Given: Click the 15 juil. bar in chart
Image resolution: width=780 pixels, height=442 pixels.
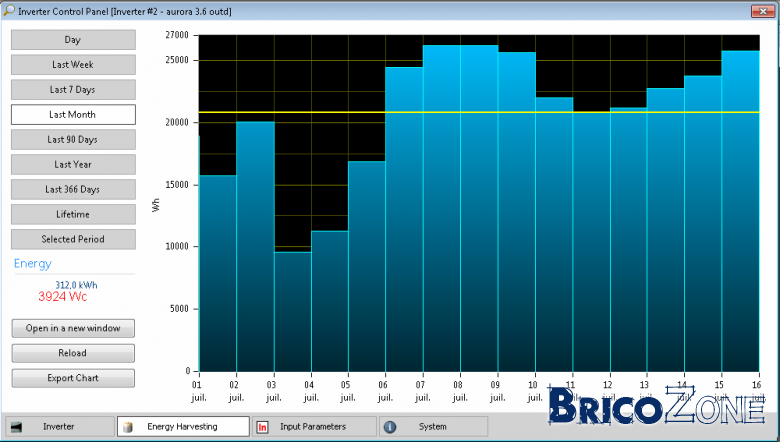Looking at the screenshot, I should coord(740,211).
